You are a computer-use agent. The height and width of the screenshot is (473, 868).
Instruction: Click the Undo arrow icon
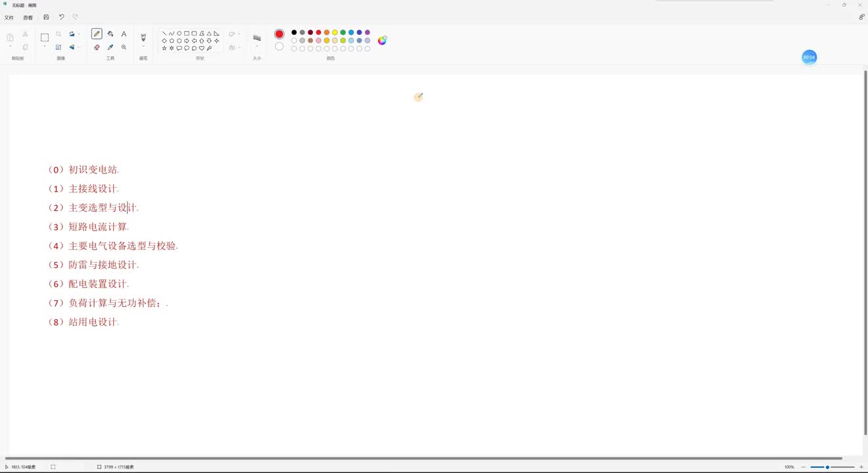point(62,17)
